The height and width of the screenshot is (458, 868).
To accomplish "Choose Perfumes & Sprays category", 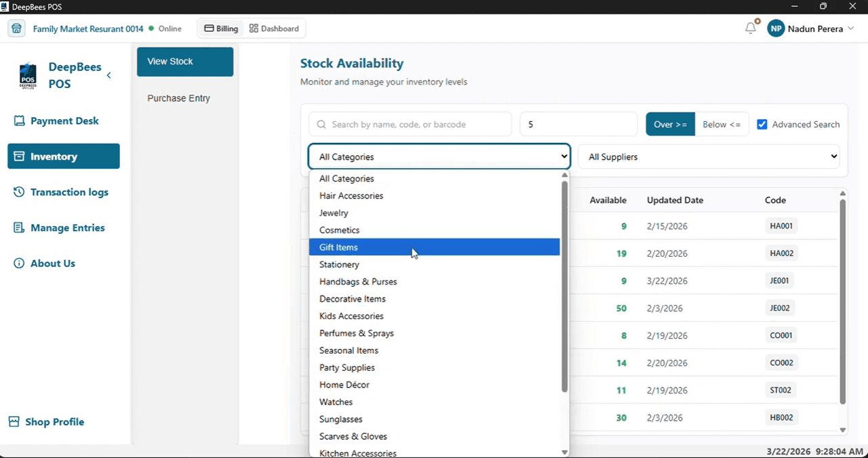I will point(434,333).
